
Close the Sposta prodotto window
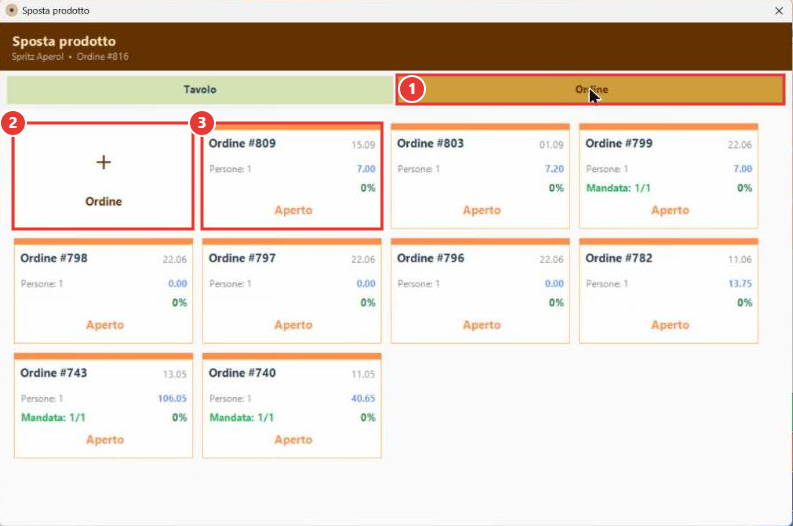779,11
